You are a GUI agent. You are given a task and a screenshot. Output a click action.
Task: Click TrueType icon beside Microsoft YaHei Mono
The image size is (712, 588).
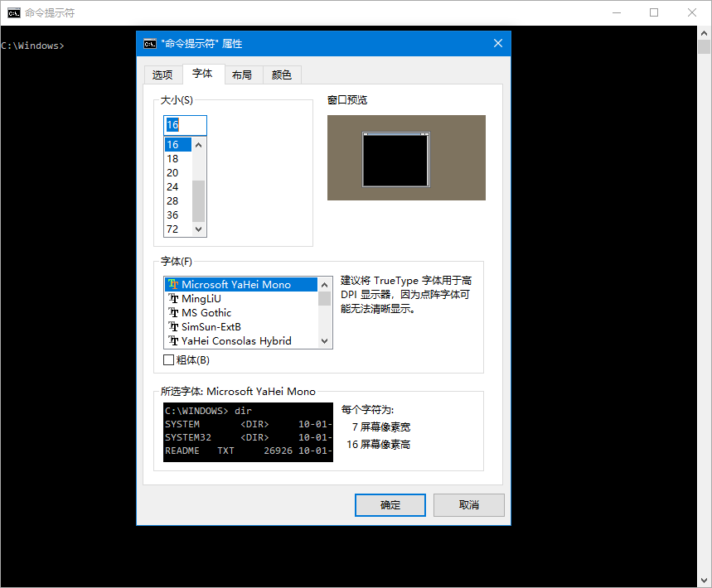[173, 284]
